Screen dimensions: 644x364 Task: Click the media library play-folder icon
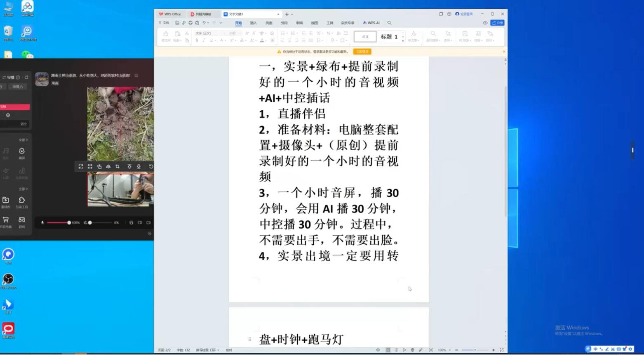(x=6, y=200)
